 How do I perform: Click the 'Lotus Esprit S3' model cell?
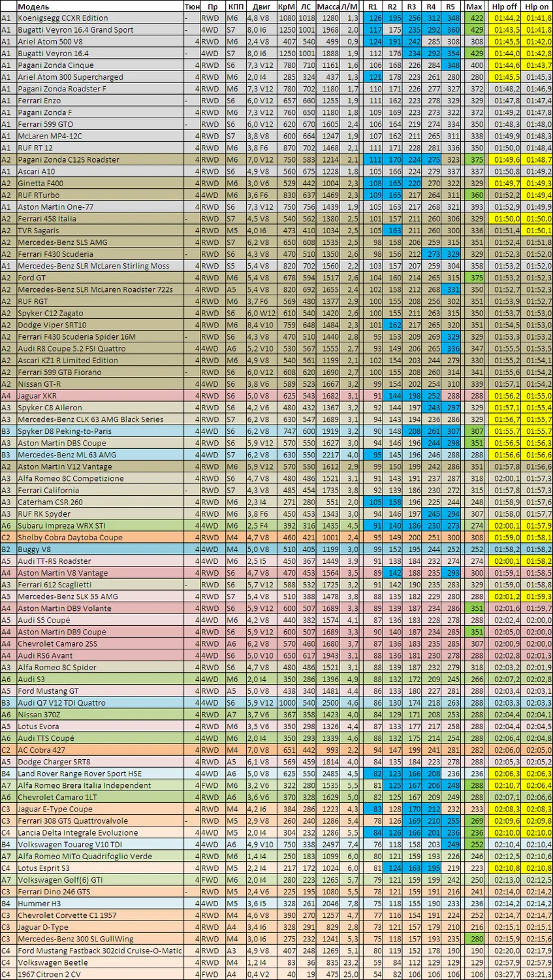tap(99, 868)
